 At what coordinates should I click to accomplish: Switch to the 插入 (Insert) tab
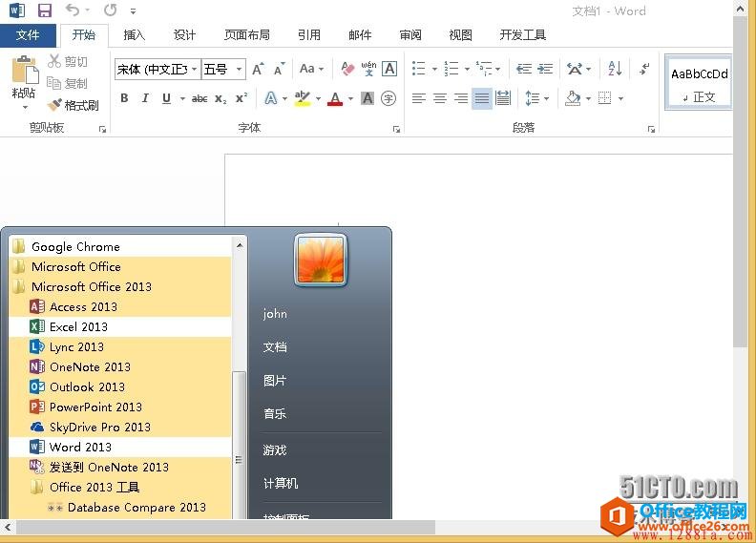click(135, 35)
